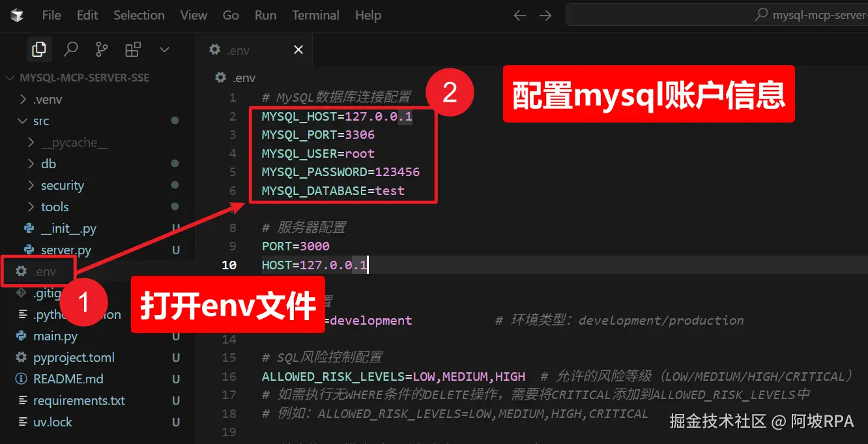Click the HOST=127.0.0.1 line
This screenshot has width=868, height=444.
(315, 265)
